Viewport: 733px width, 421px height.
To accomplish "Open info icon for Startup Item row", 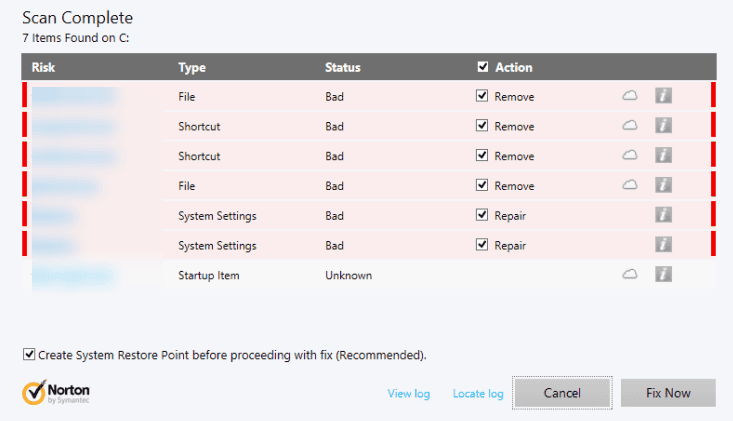I will (x=663, y=274).
